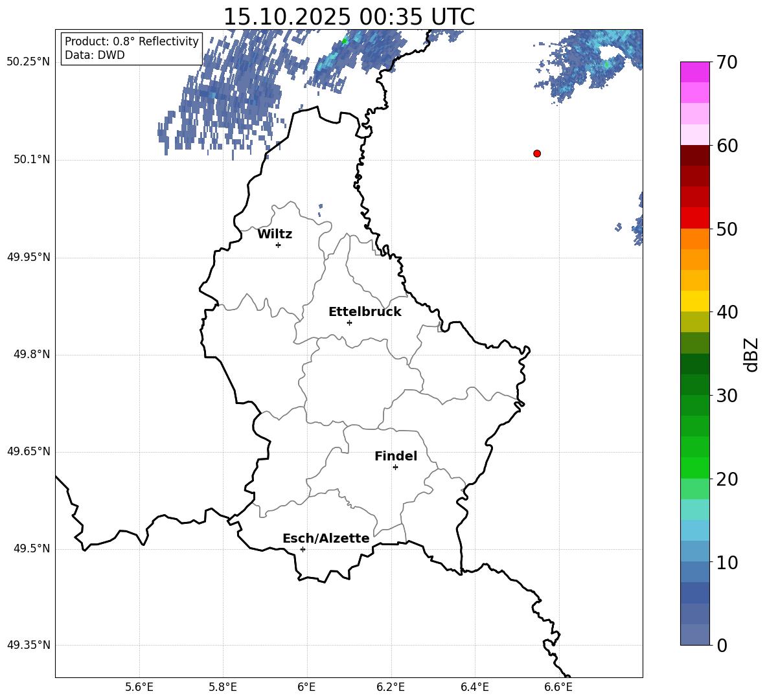Click the 5.6°E longitude label

pyautogui.click(x=139, y=688)
